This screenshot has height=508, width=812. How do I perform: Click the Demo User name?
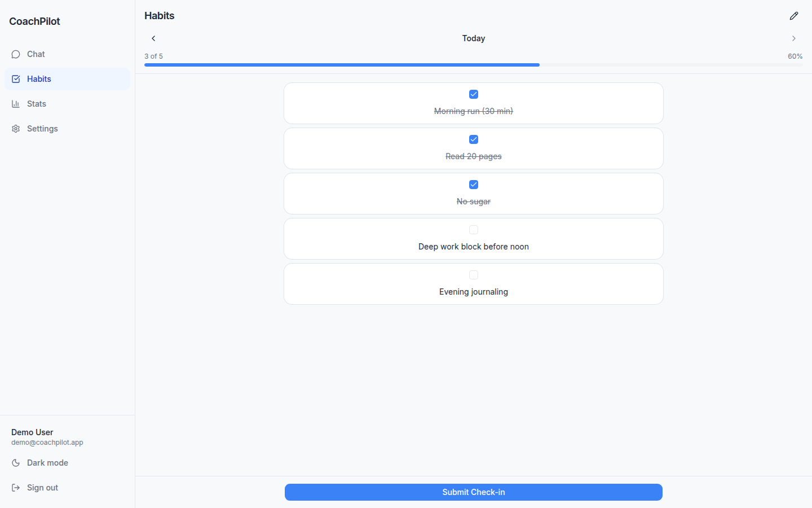32,432
